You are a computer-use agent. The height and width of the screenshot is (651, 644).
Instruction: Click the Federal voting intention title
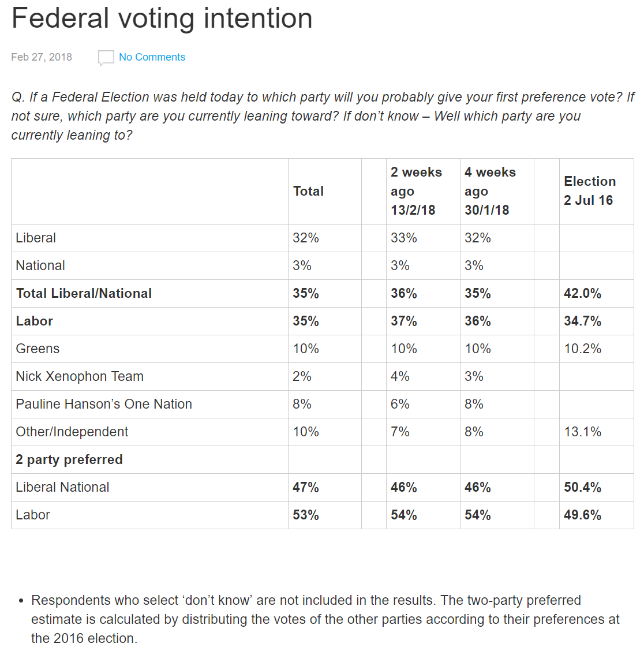click(162, 18)
